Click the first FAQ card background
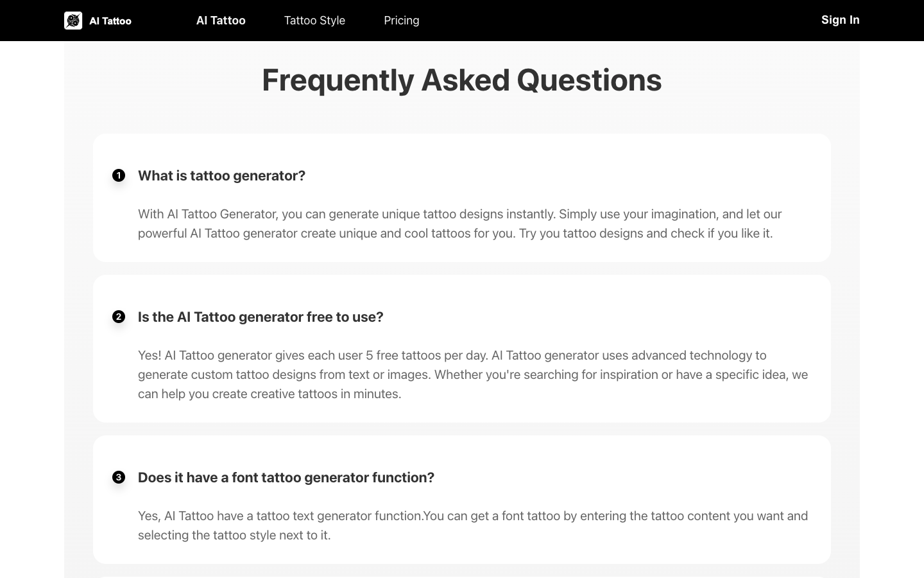This screenshot has width=924, height=578. [x=462, y=198]
